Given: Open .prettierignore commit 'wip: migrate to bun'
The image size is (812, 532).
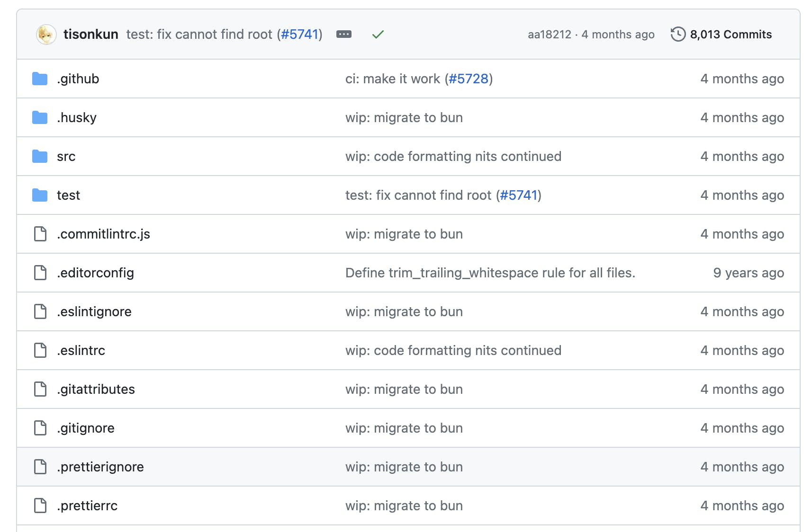Looking at the screenshot, I should [x=404, y=467].
